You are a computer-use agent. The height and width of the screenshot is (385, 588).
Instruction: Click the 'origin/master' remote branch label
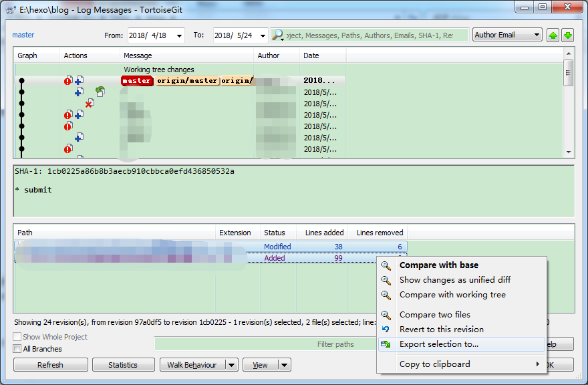point(188,81)
